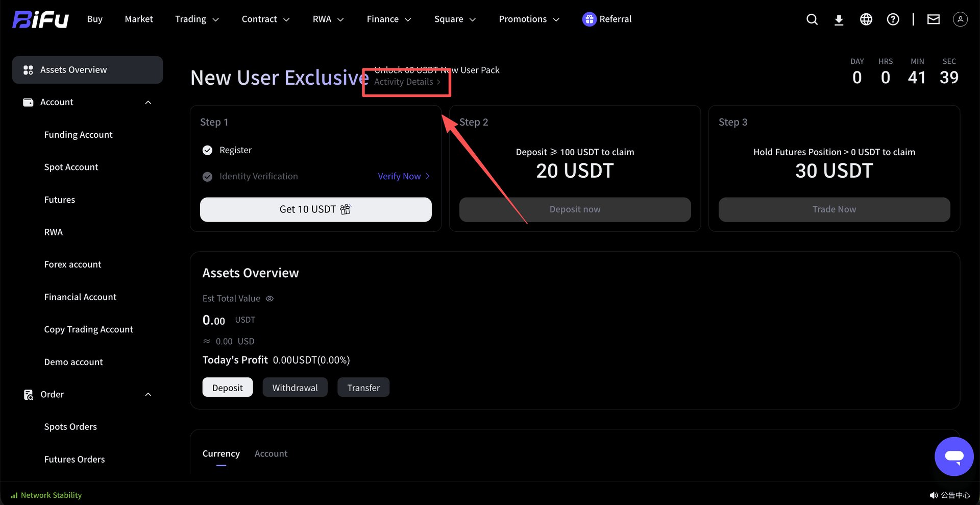Viewport: 980px width, 505px height.
Task: Click the Referral gift icon
Action: coord(589,19)
